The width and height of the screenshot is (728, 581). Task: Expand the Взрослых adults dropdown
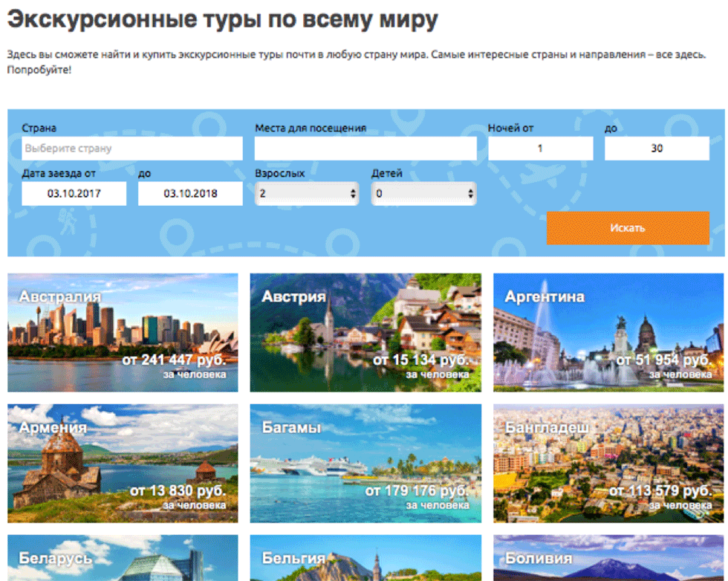[x=307, y=194]
